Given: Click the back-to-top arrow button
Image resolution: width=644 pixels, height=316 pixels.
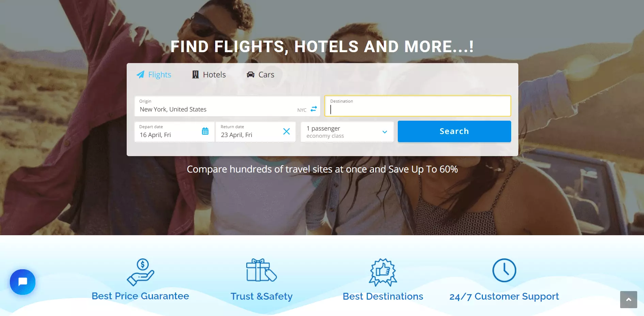Looking at the screenshot, I should tap(628, 299).
